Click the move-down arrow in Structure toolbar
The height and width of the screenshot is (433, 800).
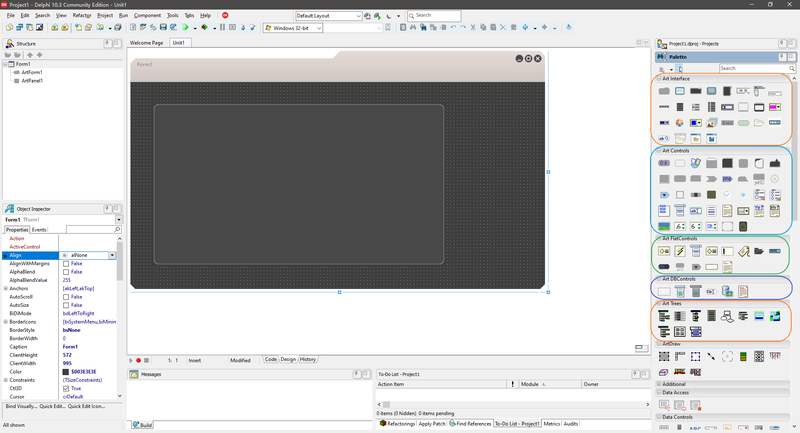39,55
